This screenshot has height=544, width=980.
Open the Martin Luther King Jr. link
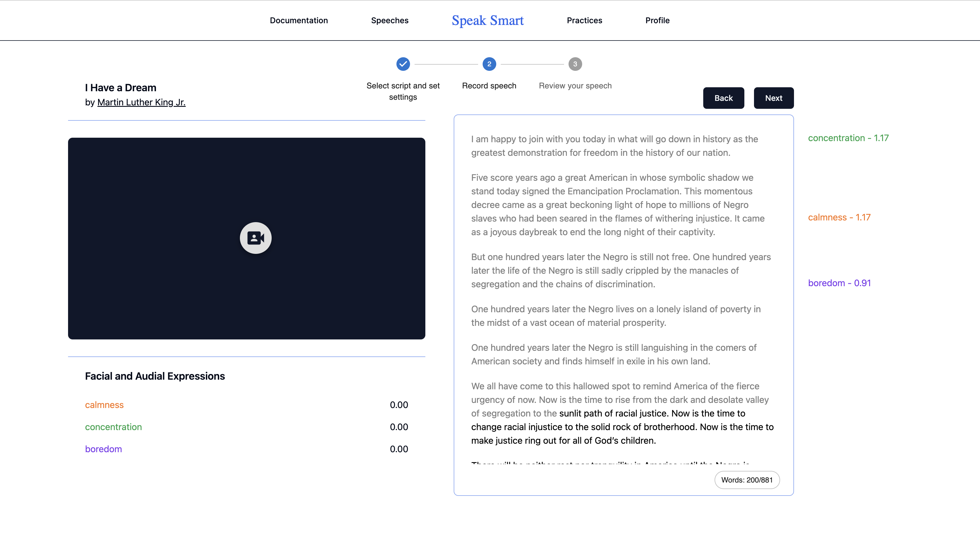(x=141, y=102)
